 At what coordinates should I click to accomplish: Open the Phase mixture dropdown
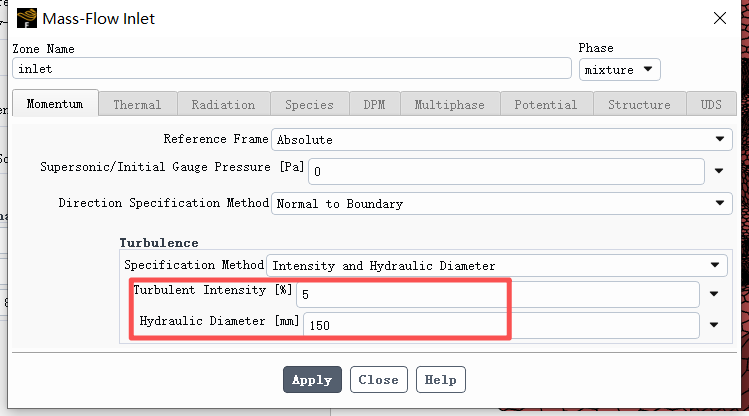pos(620,70)
